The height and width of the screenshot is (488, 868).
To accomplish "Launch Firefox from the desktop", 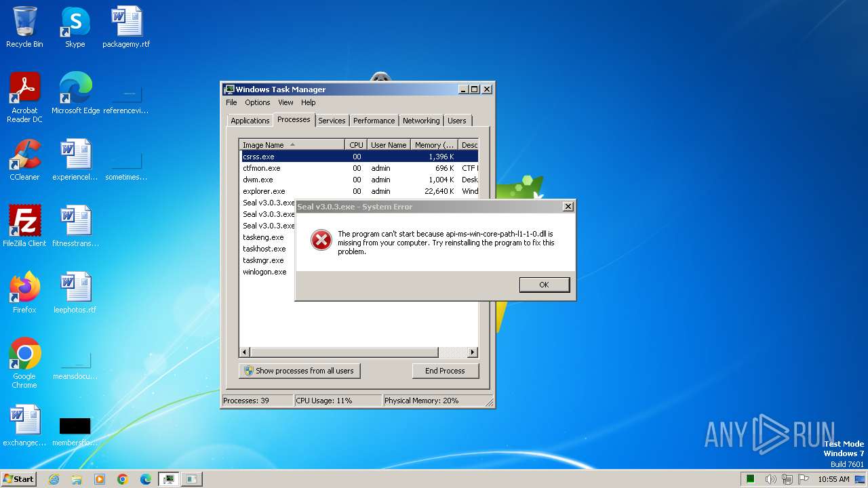I will coord(24,293).
